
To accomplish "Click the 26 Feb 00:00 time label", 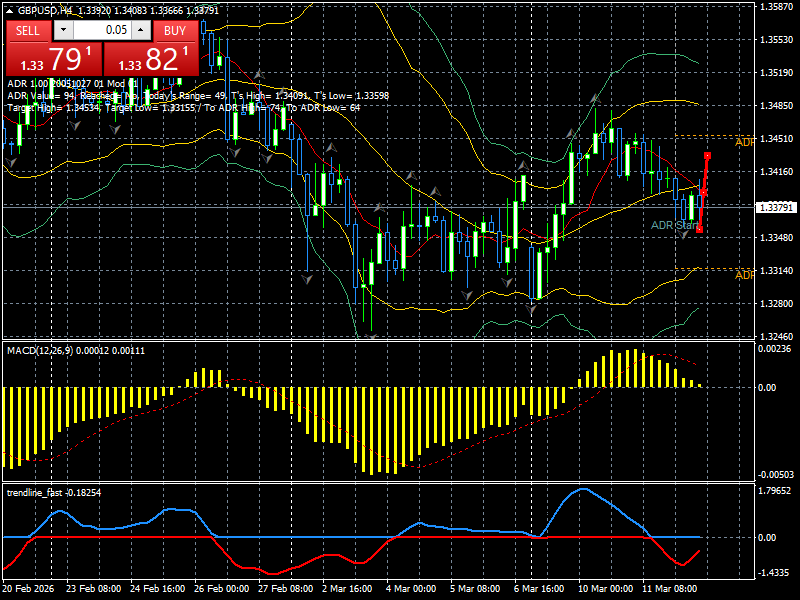I will click(221, 588).
